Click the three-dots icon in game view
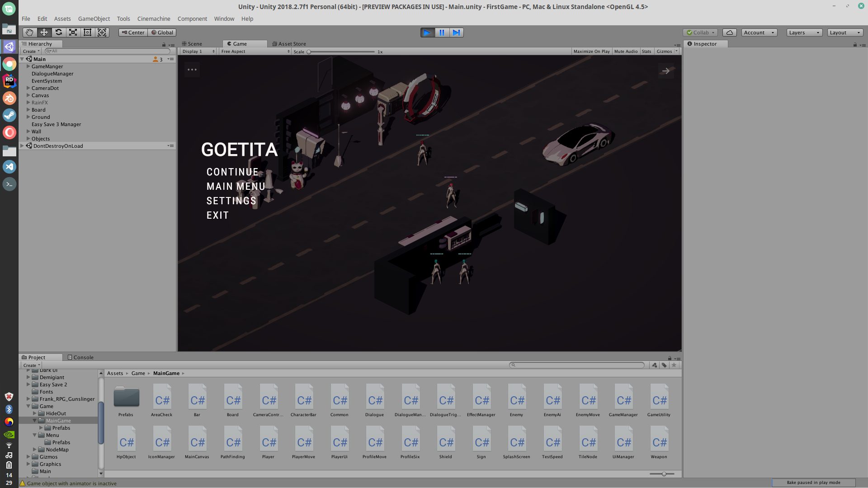This screenshot has height=488, width=868. [192, 70]
